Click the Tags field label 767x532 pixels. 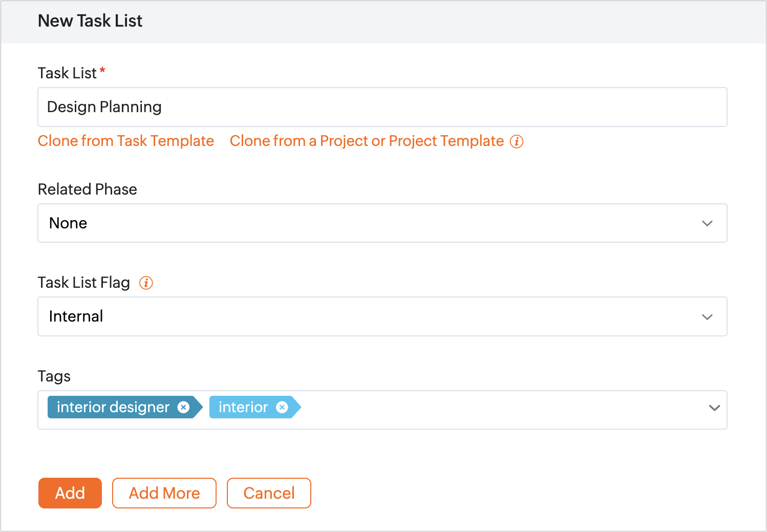point(54,376)
